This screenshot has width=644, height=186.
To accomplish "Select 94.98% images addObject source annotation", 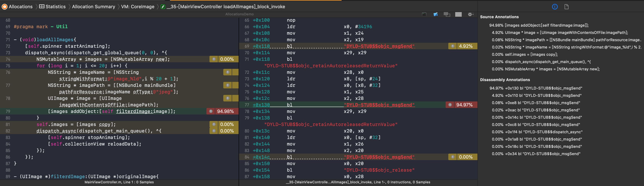I will pyautogui.click(x=539, y=25).
